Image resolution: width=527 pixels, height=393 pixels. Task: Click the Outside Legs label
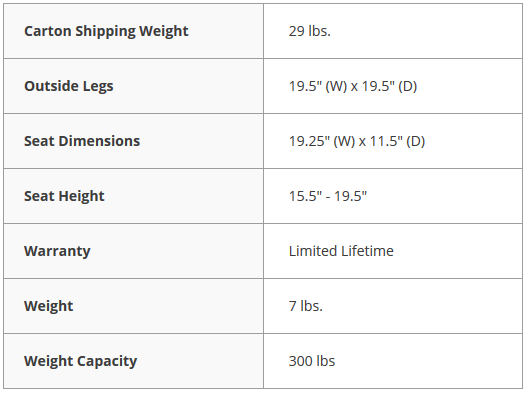69,86
